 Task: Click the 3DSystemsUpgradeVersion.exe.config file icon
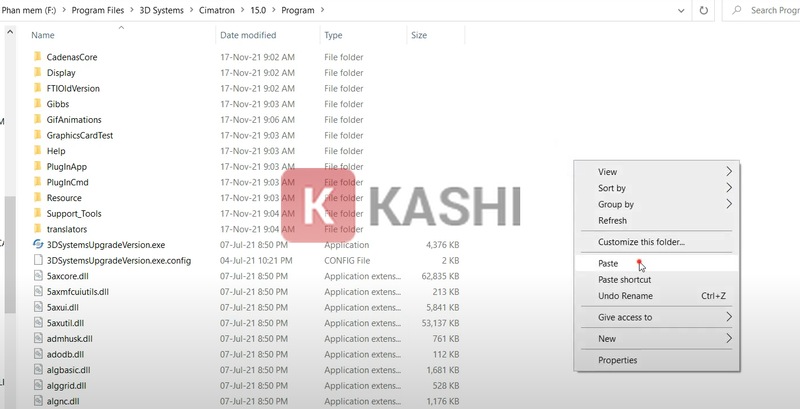pos(38,260)
